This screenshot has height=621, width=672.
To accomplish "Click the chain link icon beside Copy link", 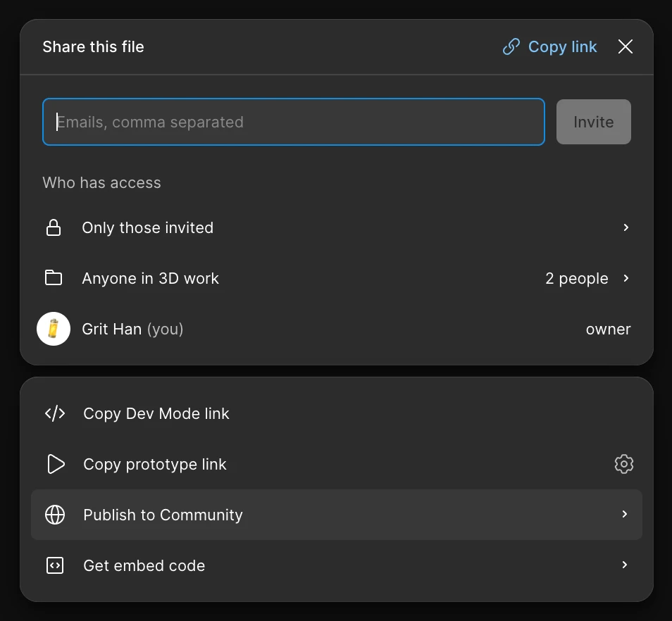I will [x=511, y=47].
